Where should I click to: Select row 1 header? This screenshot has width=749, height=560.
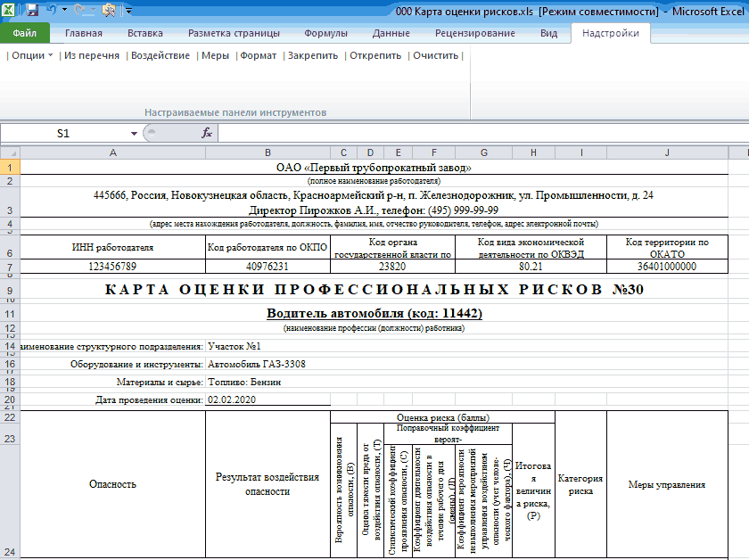tap(10, 168)
